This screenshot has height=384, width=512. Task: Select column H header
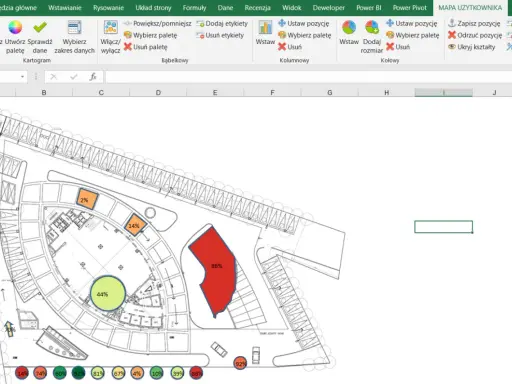pyautogui.click(x=387, y=92)
